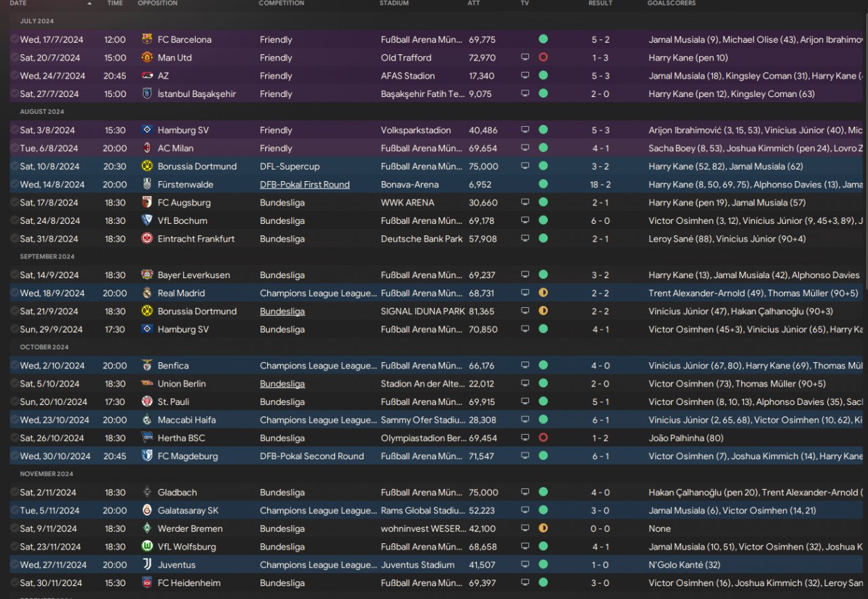Click the Juventus club crest icon
Image resolution: width=868 pixels, height=599 pixels.
click(x=147, y=564)
